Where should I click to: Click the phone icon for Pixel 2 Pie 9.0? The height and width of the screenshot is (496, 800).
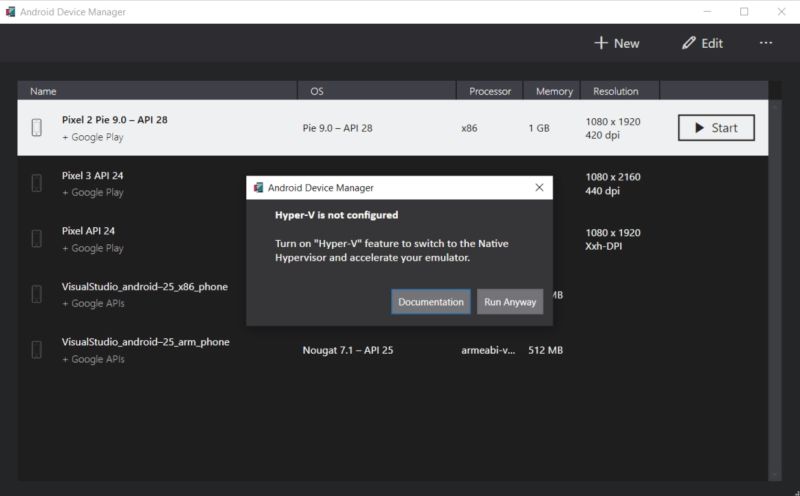36,128
